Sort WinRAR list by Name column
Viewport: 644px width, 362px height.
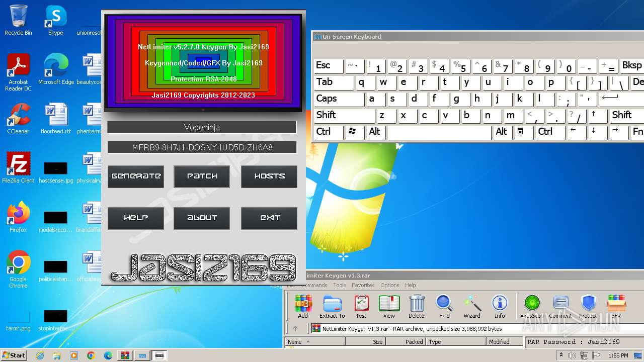(315, 342)
